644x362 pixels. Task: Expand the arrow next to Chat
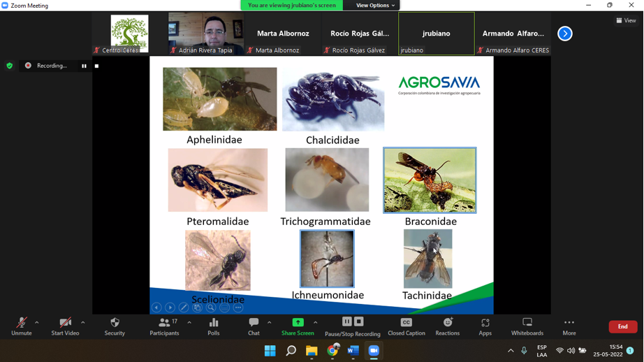(270, 323)
